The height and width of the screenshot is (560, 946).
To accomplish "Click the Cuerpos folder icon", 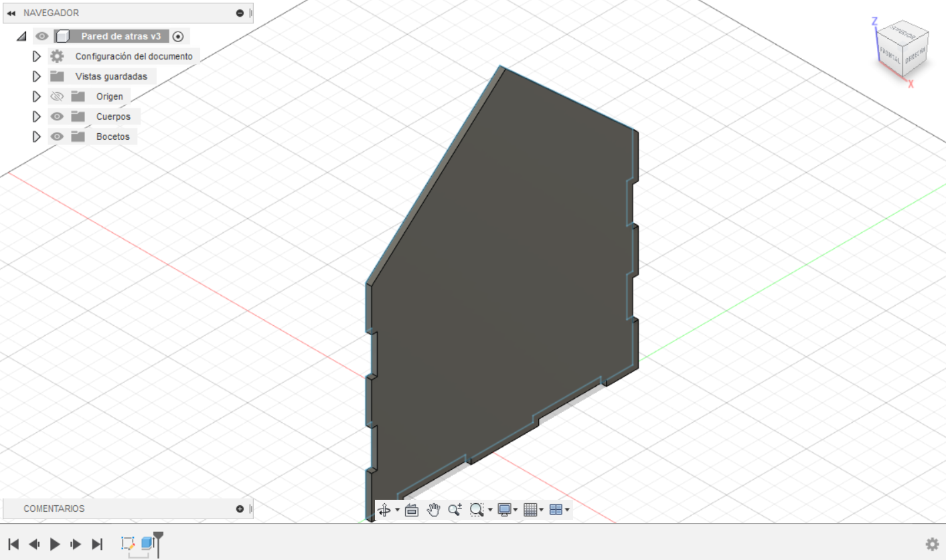I will [x=78, y=116].
